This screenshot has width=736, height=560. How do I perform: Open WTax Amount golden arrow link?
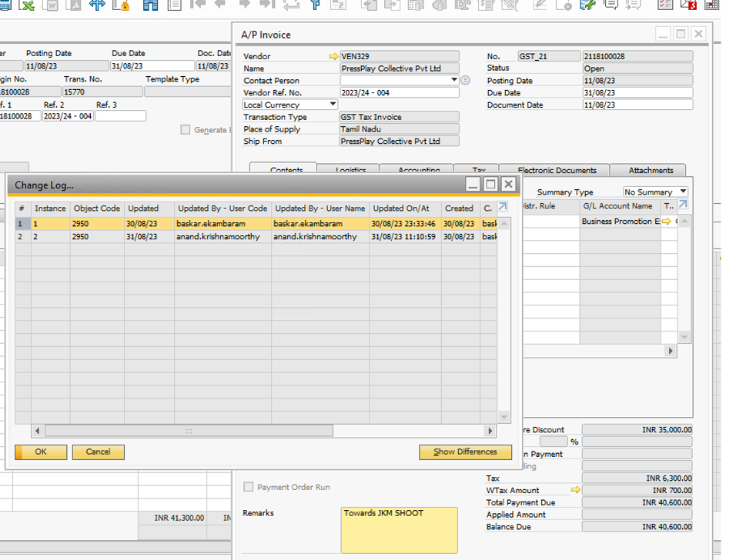[x=575, y=490]
